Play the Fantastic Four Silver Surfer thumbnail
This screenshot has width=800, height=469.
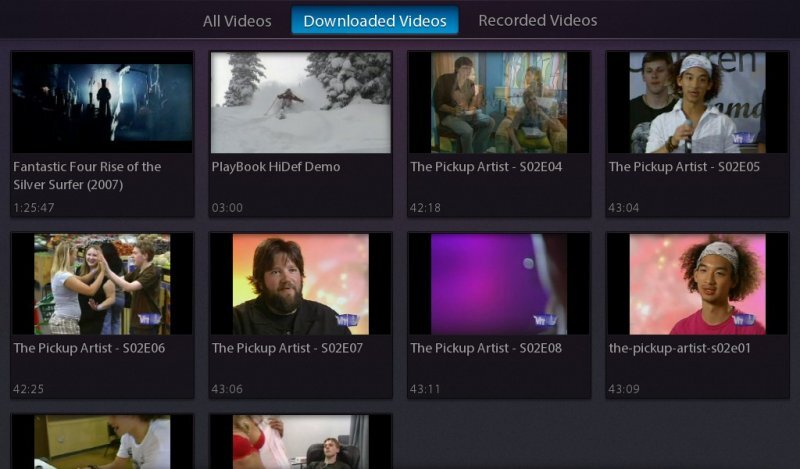[x=102, y=102]
